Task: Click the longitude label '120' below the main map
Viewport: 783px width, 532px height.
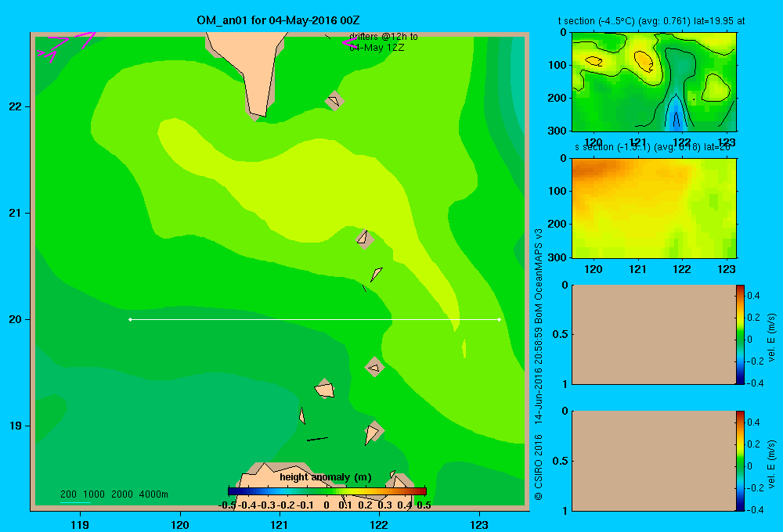Action: point(180,524)
